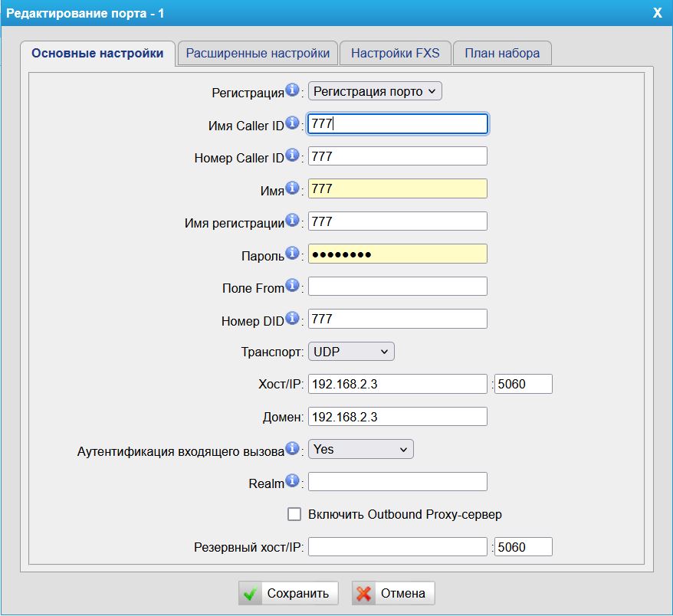Click info icon next to Realm
Viewport: 673px width, 616px height.
pos(292,480)
